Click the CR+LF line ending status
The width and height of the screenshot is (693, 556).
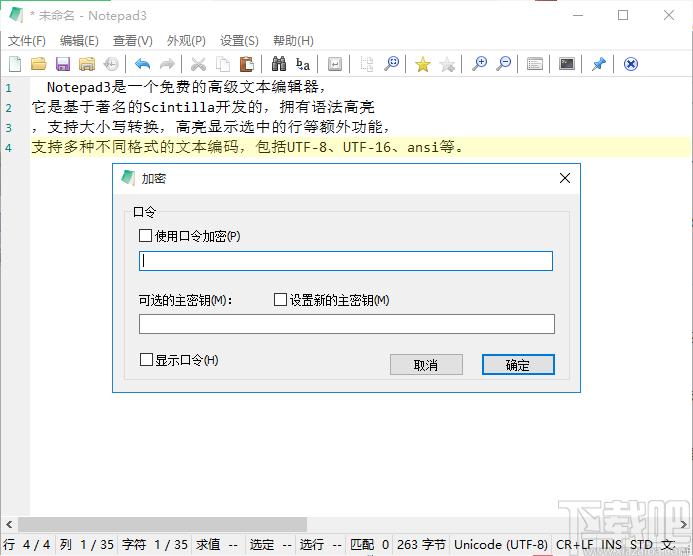(x=575, y=545)
